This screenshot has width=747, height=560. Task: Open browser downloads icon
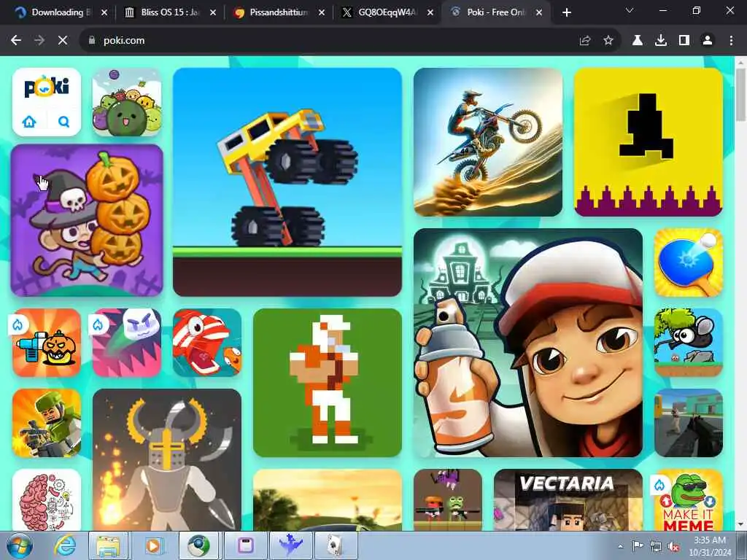661,41
